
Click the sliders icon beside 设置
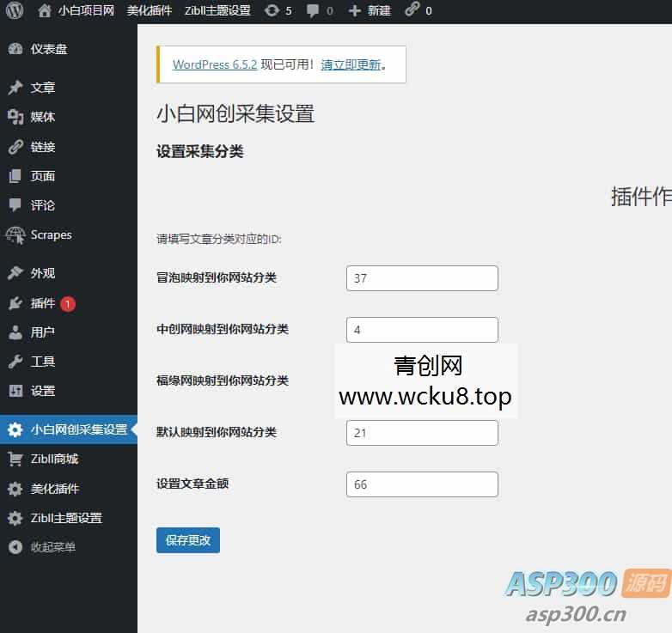[15, 391]
